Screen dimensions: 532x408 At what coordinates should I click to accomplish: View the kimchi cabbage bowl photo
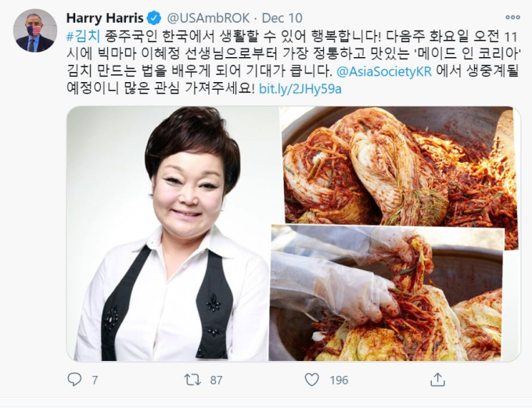point(400,166)
